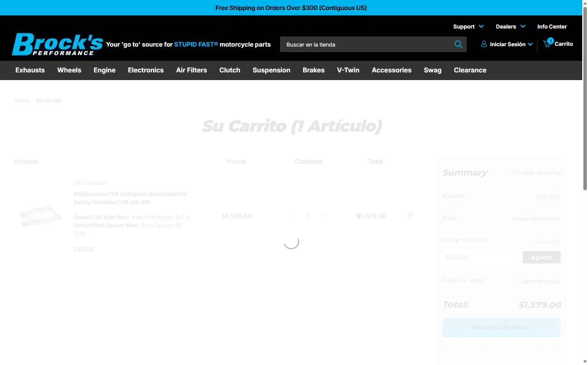Click the user account icon
588x365 pixels.
click(484, 44)
